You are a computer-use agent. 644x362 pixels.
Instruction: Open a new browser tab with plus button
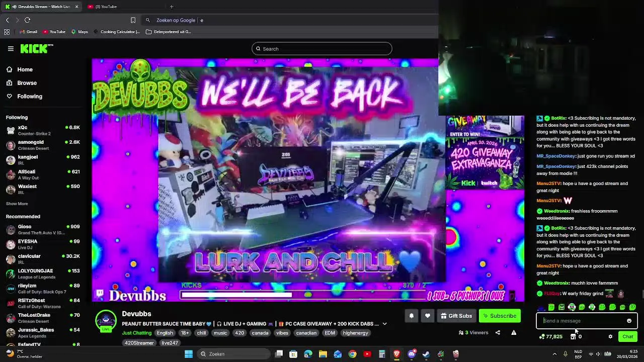click(x=172, y=7)
